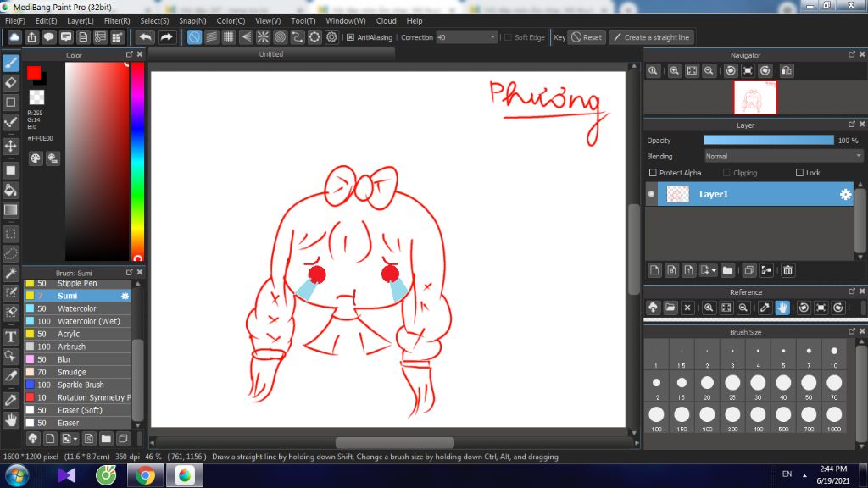Zoom out in the Navigator panel
This screenshot has width=868, height=488.
point(709,71)
